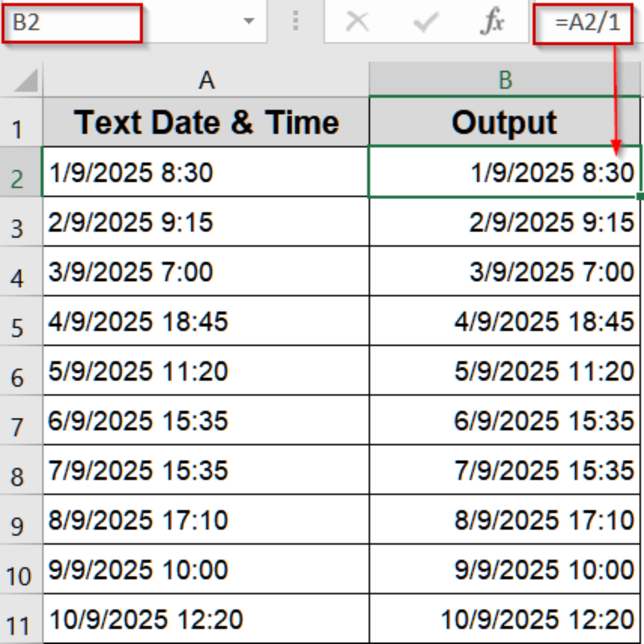Select cell A4 with 3/9/2025 7:00
Image resolution: width=644 pixels, height=644 pixels.
[x=206, y=271]
